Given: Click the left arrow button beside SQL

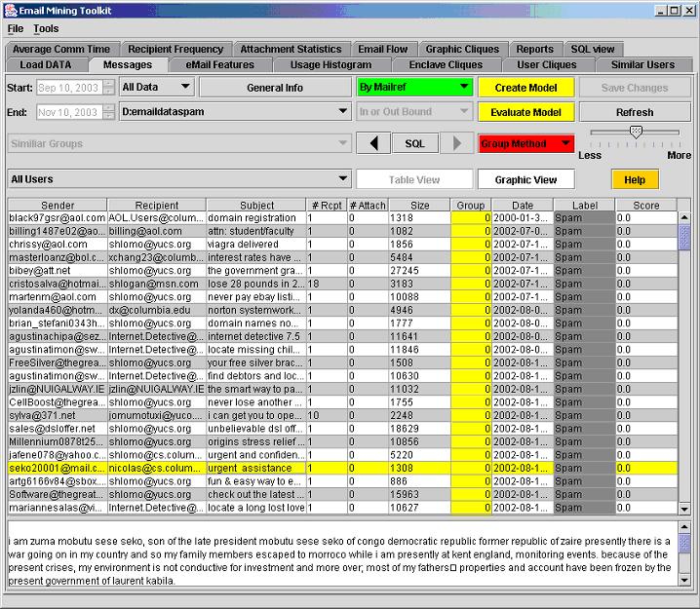Looking at the screenshot, I should click(x=372, y=143).
